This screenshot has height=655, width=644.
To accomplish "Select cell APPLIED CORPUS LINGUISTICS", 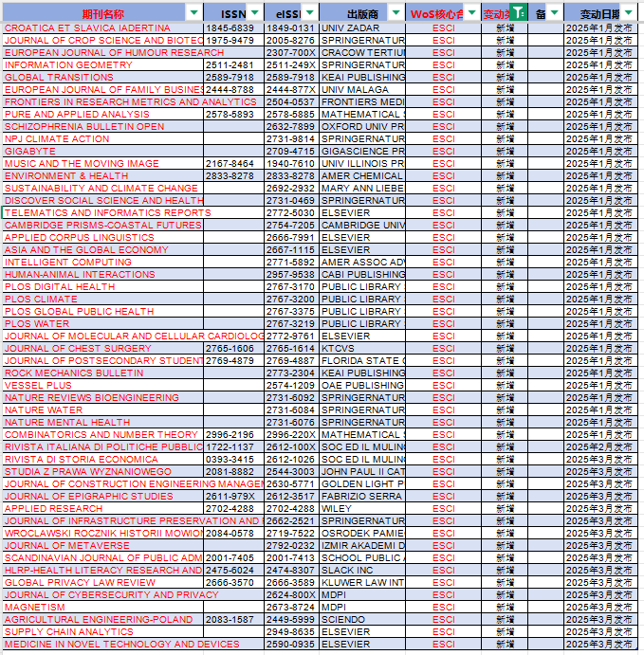I will point(102,238).
